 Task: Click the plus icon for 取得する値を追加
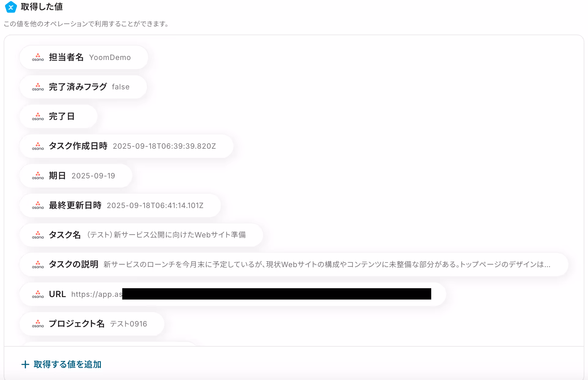pos(25,364)
